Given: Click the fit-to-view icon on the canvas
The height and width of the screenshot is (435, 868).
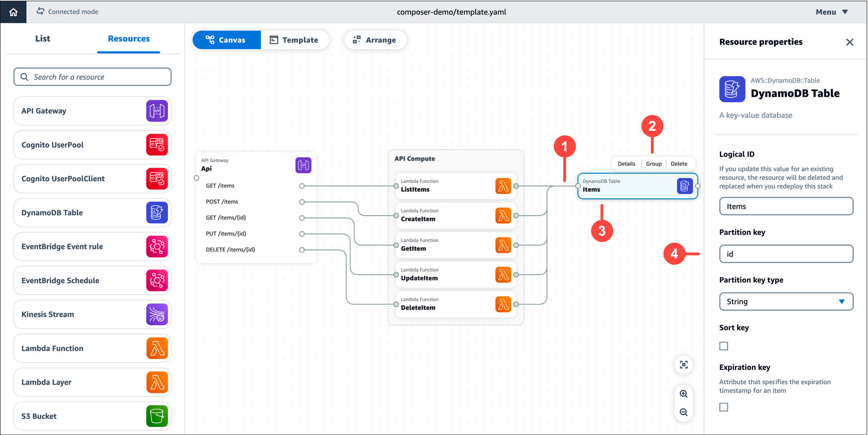Looking at the screenshot, I should pos(684,365).
